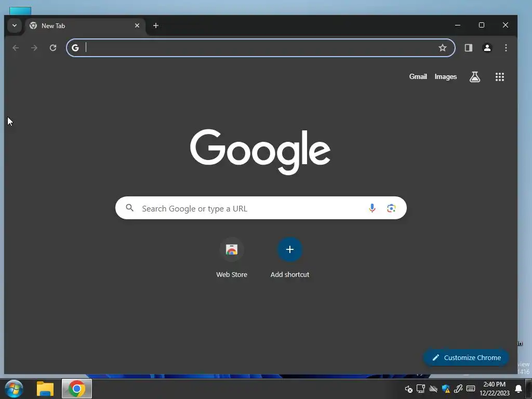Open the Images link

(x=445, y=77)
